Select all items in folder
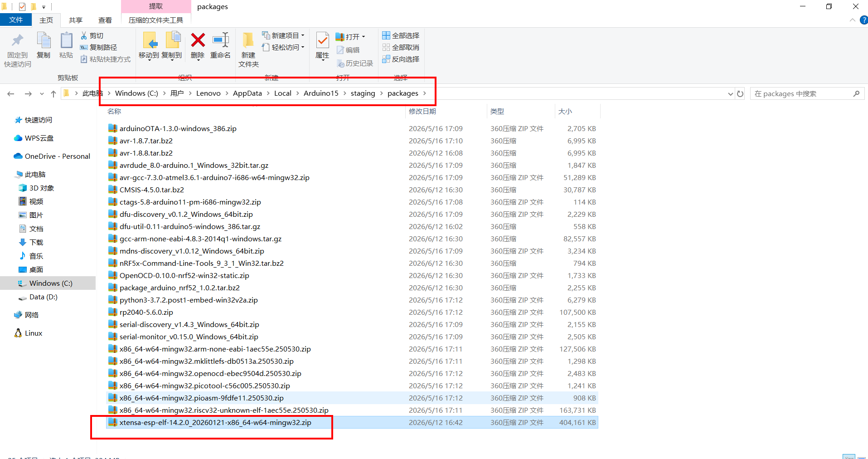 pos(401,35)
